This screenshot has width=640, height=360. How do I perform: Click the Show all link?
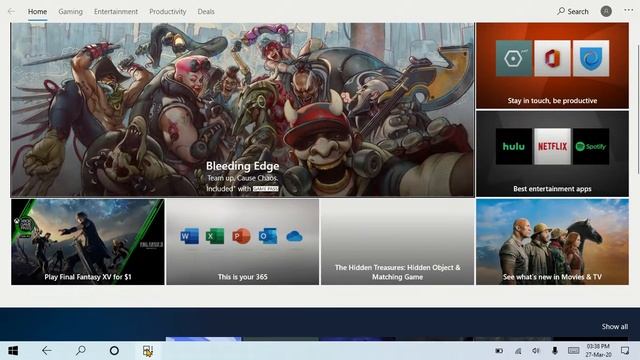coord(615,327)
